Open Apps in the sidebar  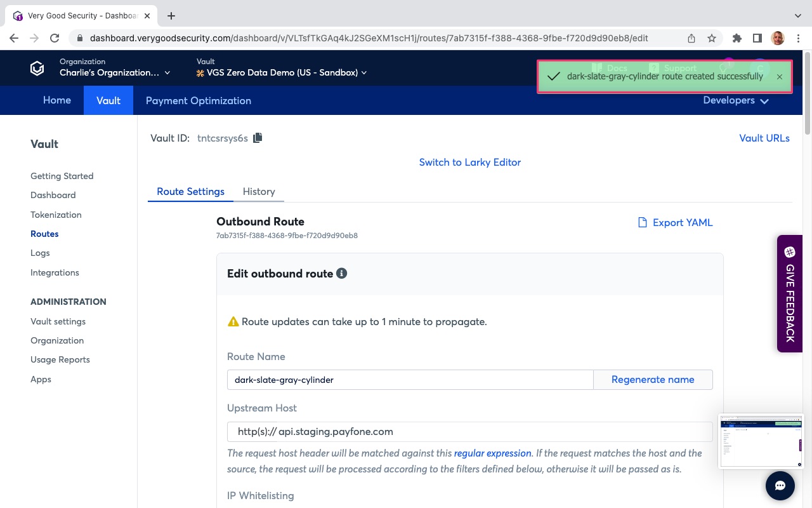41,379
